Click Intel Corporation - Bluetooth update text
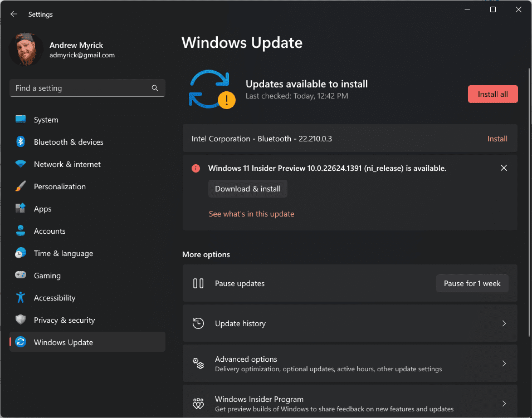532x418 pixels. [x=262, y=139]
